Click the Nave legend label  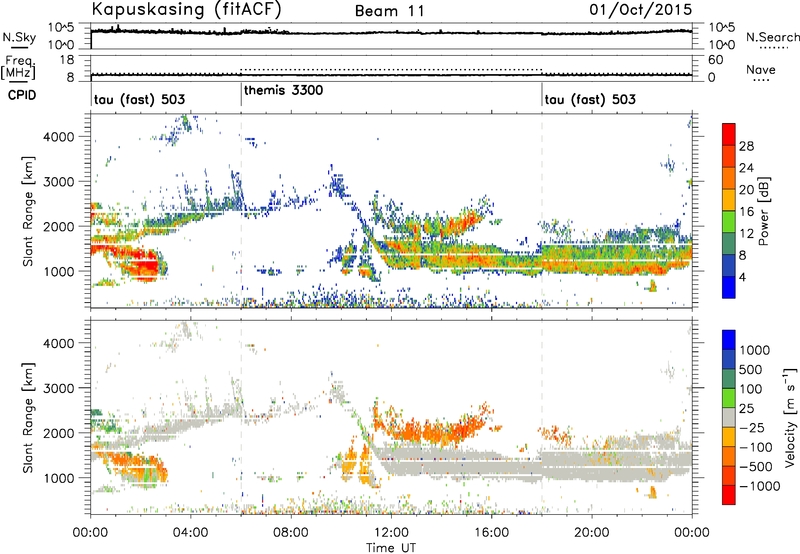tap(761, 69)
